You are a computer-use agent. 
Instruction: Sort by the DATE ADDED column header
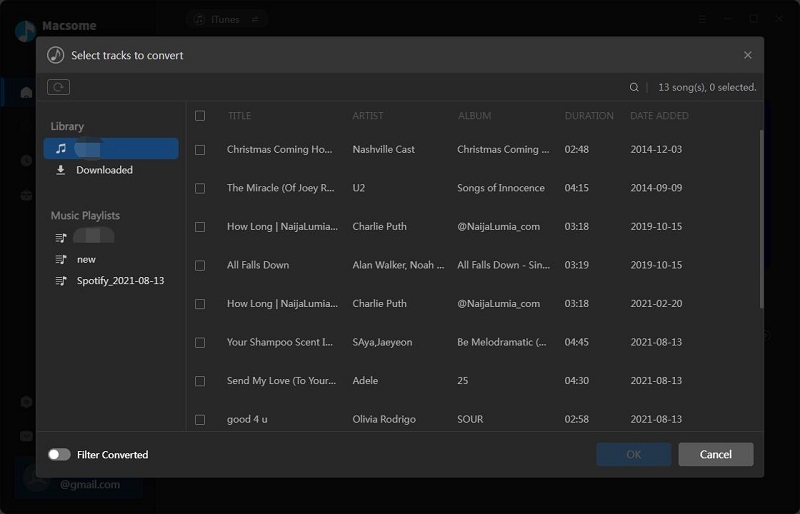point(659,116)
